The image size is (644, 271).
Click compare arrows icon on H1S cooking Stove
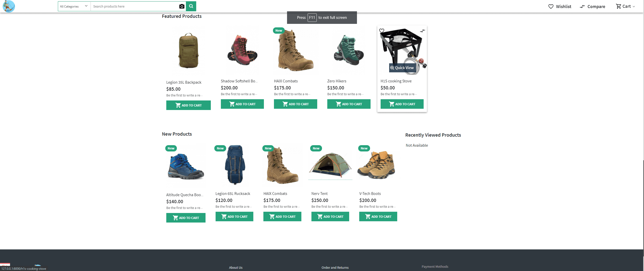point(422,31)
